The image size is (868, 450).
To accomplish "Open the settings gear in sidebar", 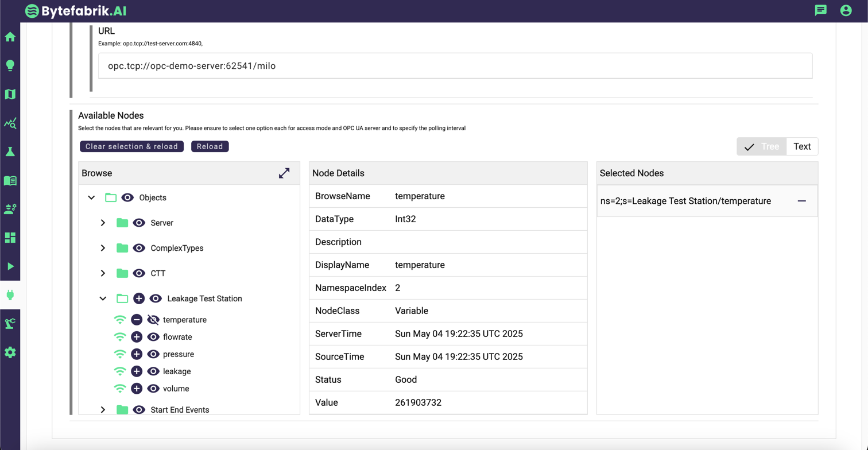I will click(x=10, y=352).
